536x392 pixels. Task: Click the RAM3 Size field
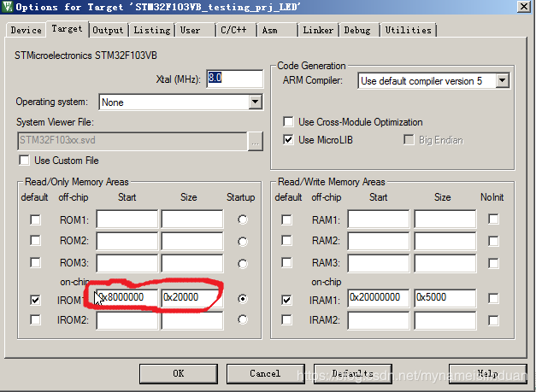(445, 263)
